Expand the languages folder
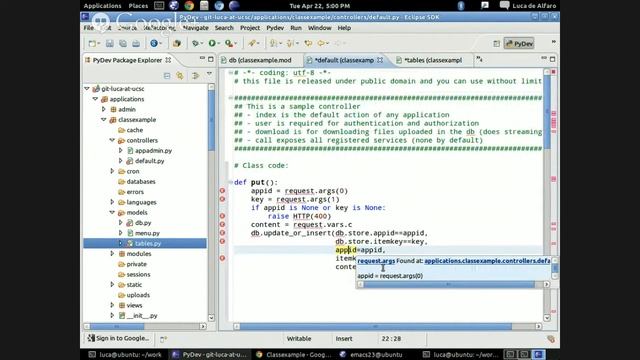Screen dimensions: 640x360 [x=112, y=202]
